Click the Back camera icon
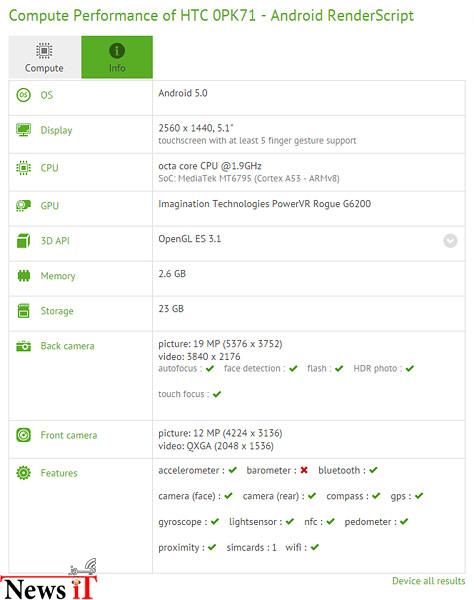This screenshot has width=474, height=600. coord(23,346)
